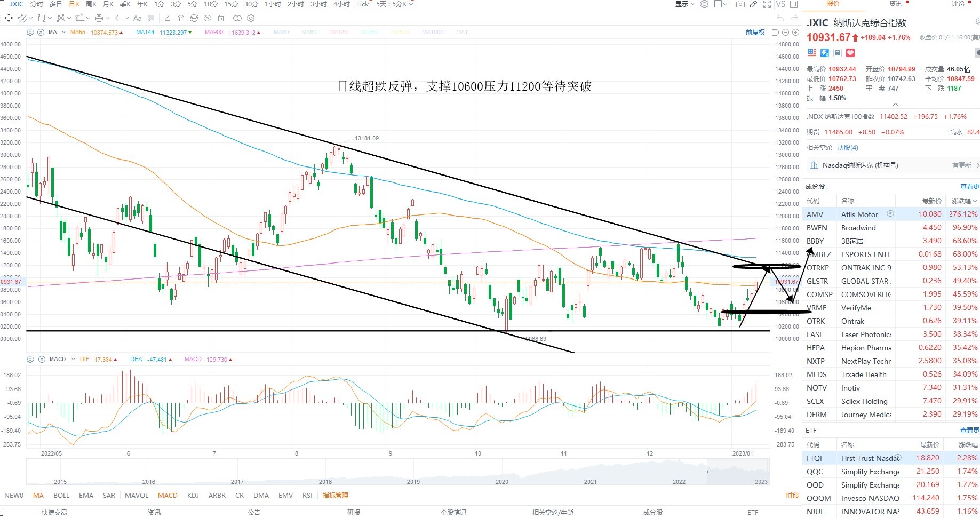Toggle the right sidebar panel icon
The width and height of the screenshot is (980, 518).
794,4
